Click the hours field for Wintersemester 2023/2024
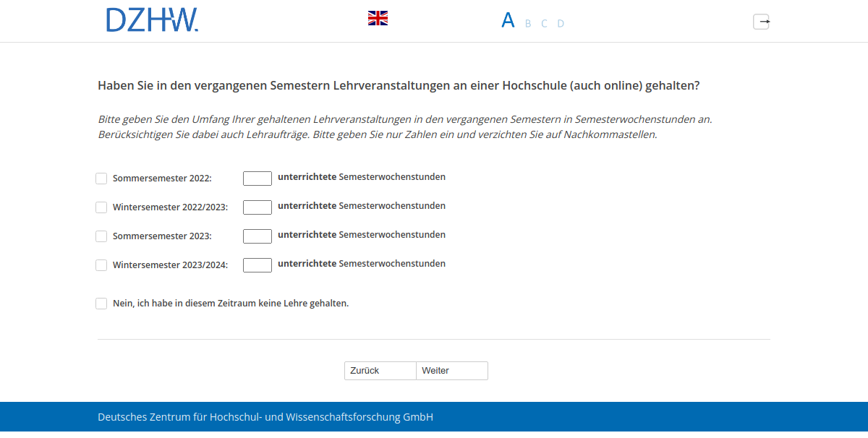Screen dimensions: 868x438 click(x=258, y=265)
